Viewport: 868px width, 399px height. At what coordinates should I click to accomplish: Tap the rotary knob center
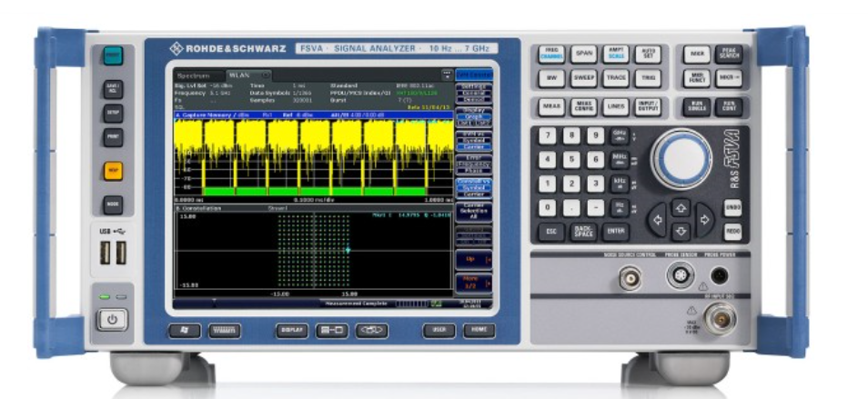pos(681,159)
